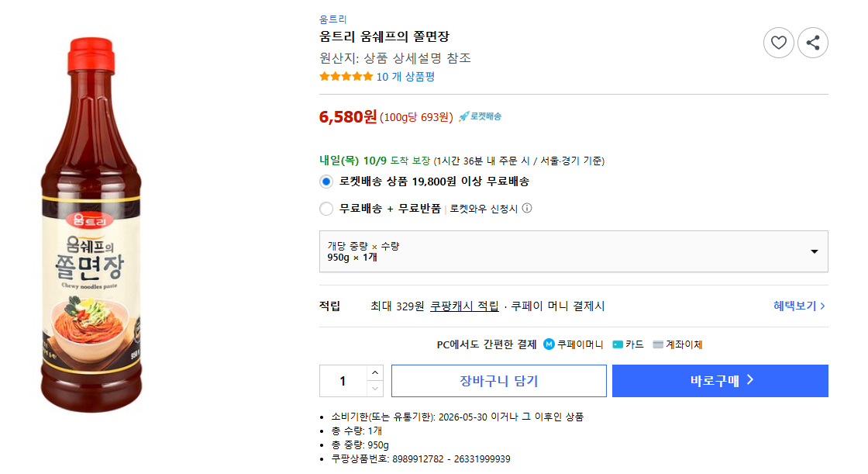Click the 카드 payment icon
868x474 pixels.
point(618,344)
